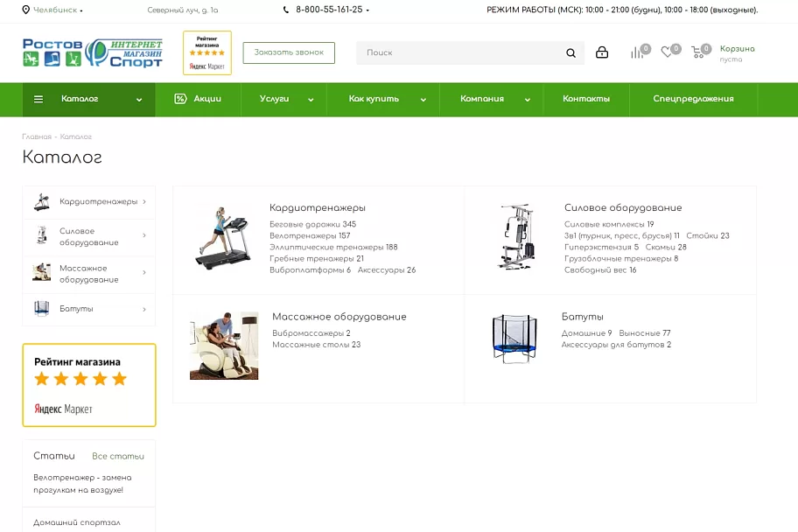Open the shopping cart icon
Screen dimensions: 798x532
697,52
